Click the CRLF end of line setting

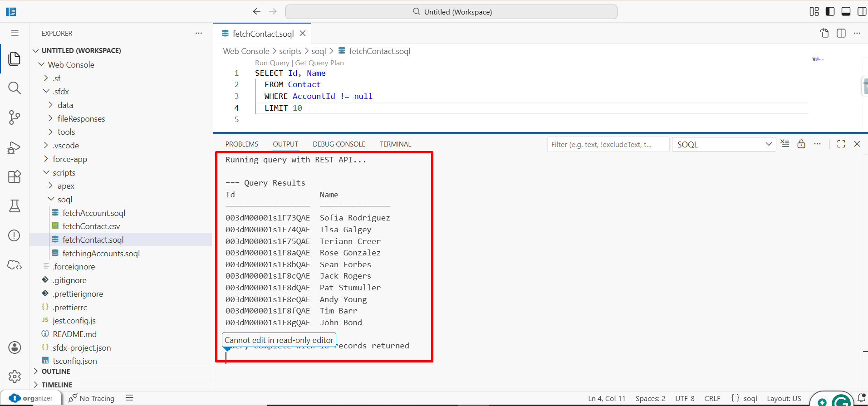pyautogui.click(x=712, y=398)
